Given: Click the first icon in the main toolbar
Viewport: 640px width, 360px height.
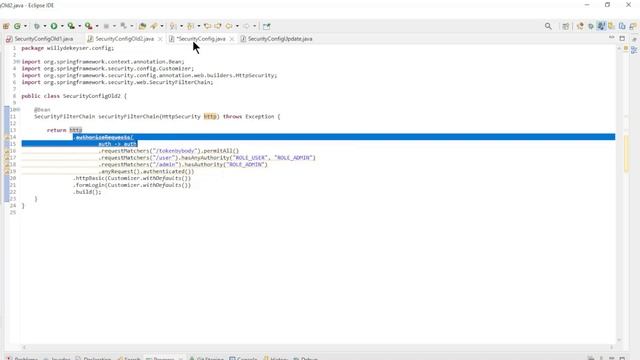Looking at the screenshot, I should tap(6, 26).
